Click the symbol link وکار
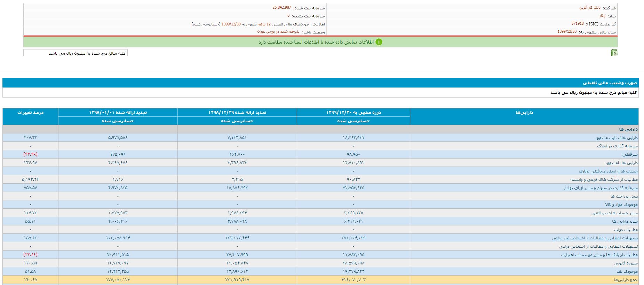 [x=602, y=16]
